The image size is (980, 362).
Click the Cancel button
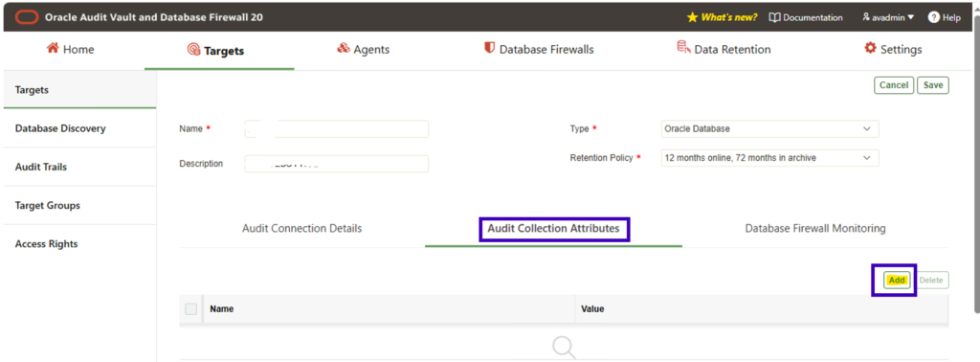(894, 85)
